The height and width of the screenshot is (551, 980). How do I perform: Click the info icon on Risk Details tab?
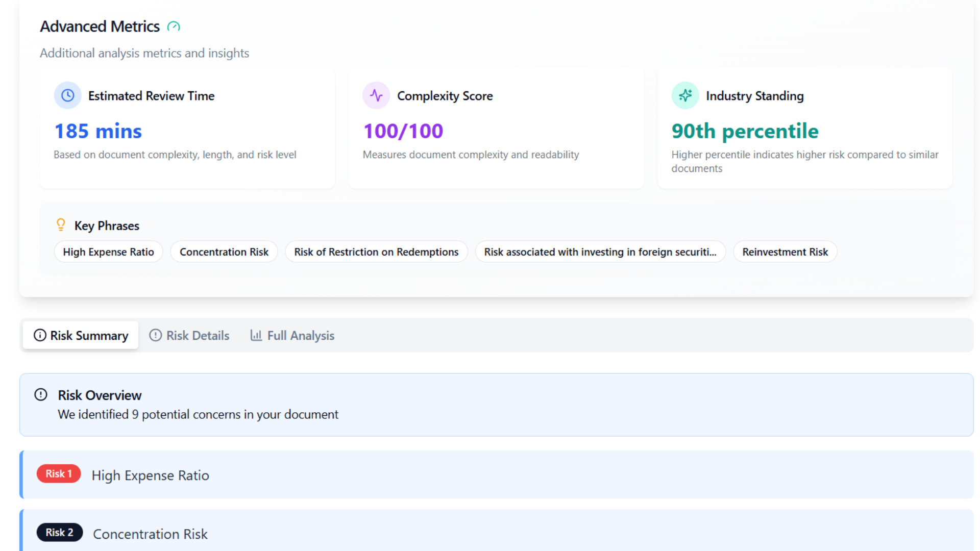tap(155, 335)
